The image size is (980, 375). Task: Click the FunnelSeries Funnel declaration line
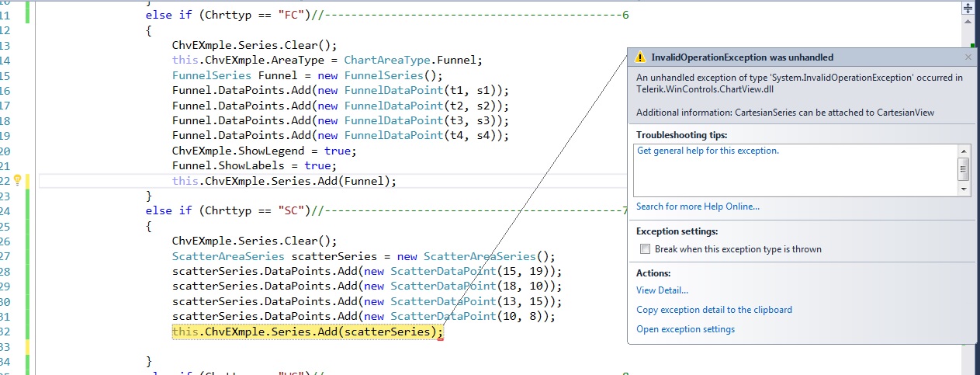[x=306, y=75]
